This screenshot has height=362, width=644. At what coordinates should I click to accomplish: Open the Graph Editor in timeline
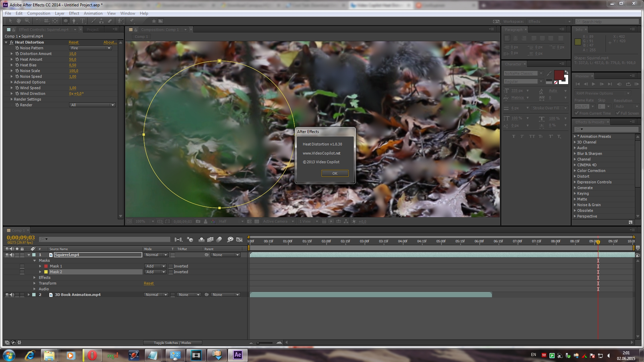239,239
